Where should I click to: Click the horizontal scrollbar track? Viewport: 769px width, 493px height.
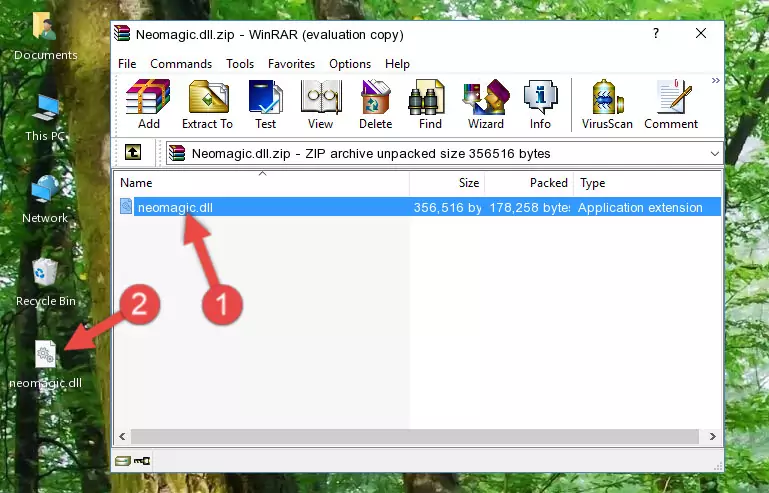point(415,436)
